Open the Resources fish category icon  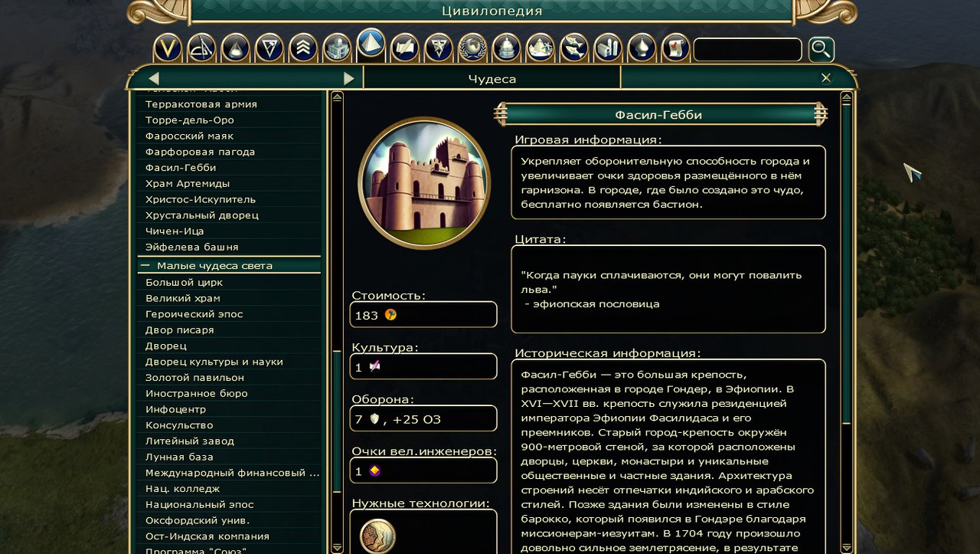[574, 48]
